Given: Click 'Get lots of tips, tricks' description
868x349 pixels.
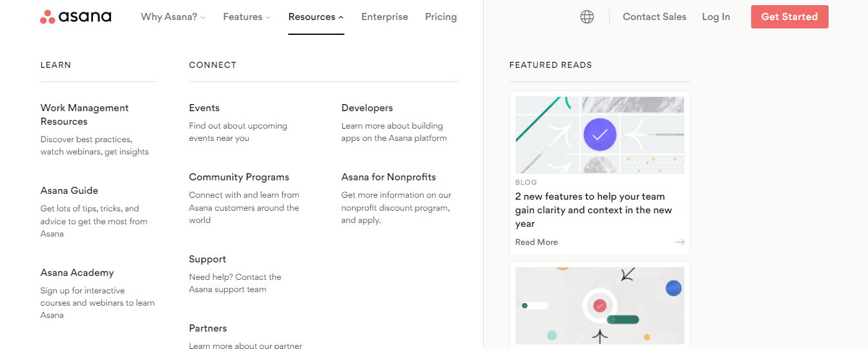Looking at the screenshot, I should coord(94,221).
